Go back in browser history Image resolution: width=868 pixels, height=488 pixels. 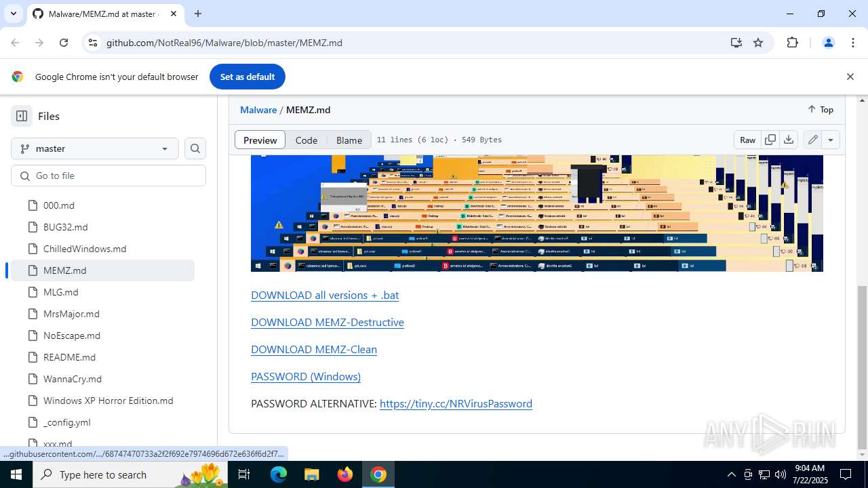(15, 43)
